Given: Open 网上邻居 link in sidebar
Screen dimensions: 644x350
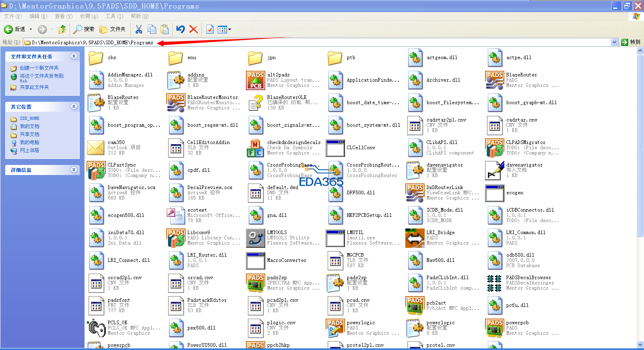Looking at the screenshot, I should (x=30, y=150).
